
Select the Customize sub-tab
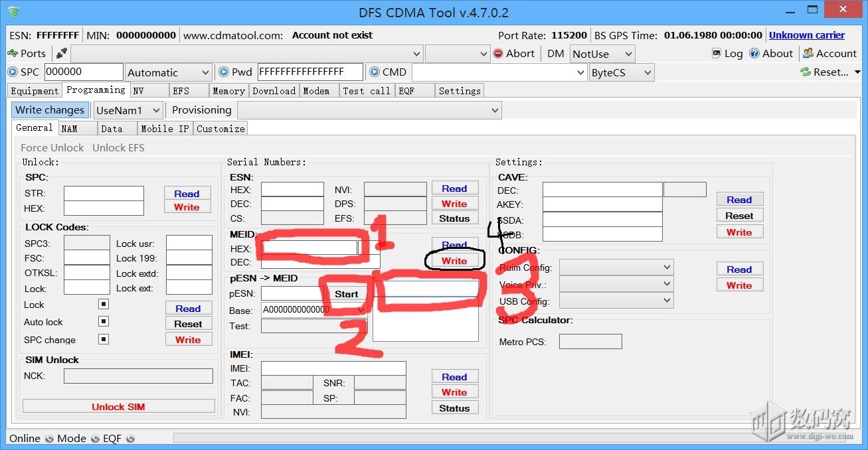point(220,129)
